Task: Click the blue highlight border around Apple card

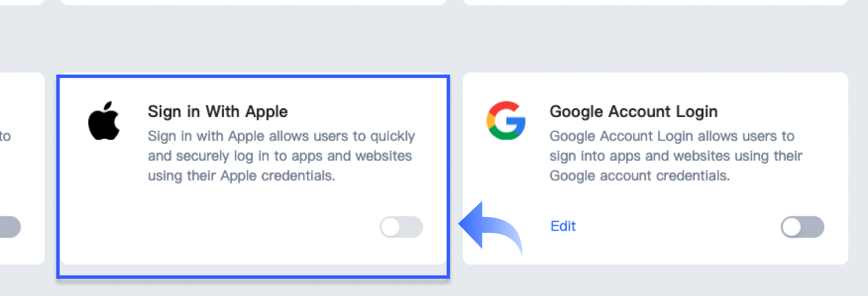Action: tap(253, 76)
